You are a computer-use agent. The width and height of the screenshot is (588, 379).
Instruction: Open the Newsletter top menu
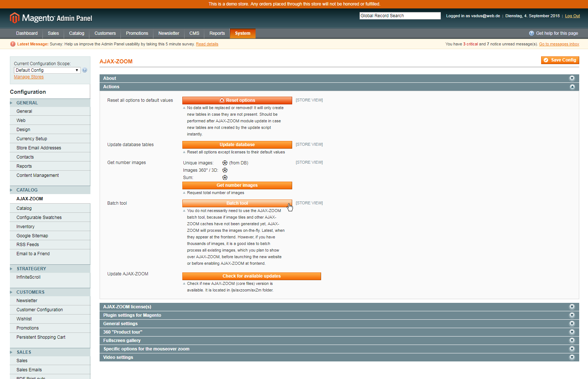169,33
